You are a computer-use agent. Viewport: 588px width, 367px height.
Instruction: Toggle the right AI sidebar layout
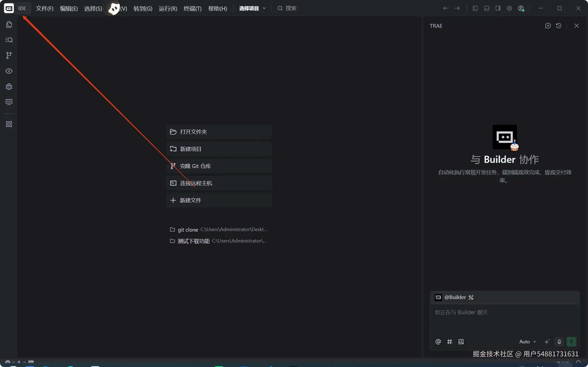click(498, 8)
